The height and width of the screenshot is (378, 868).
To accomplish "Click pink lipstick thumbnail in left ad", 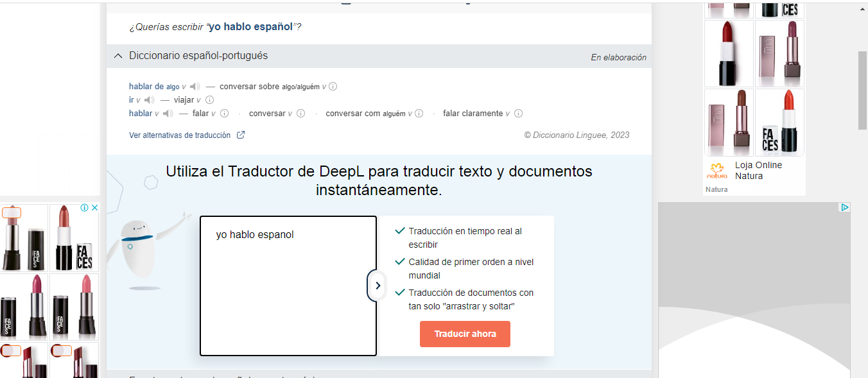I will pos(74,307).
